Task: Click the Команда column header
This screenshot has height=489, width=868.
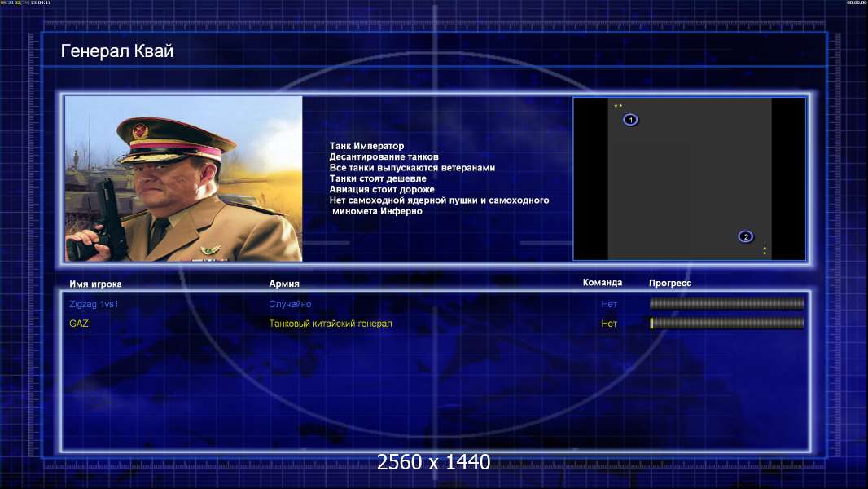Action: click(603, 283)
